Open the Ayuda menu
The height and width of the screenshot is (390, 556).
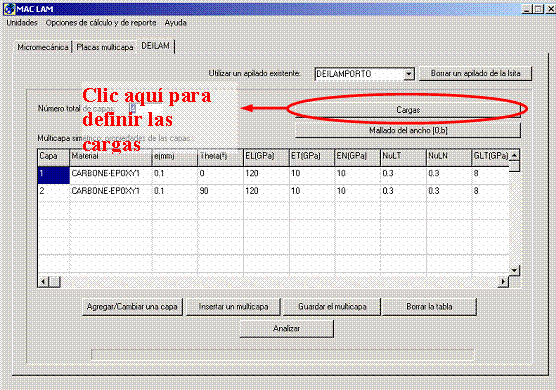[x=176, y=23]
